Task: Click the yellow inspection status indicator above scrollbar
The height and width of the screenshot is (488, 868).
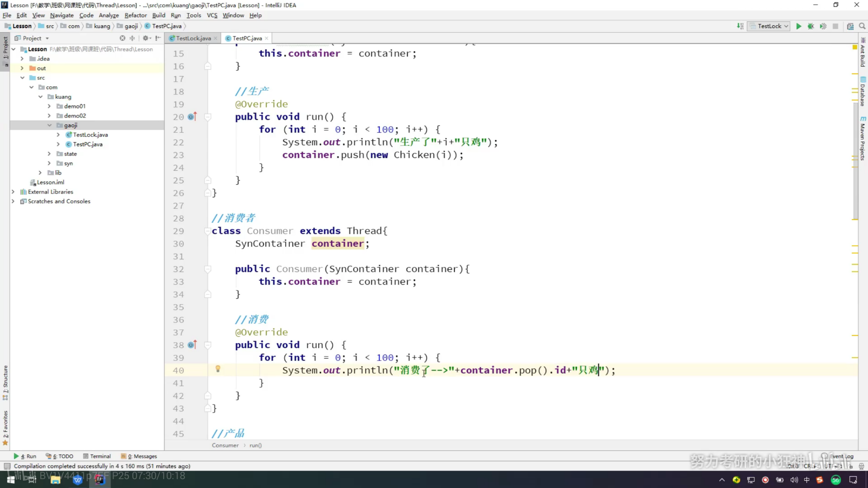Action: [855, 47]
